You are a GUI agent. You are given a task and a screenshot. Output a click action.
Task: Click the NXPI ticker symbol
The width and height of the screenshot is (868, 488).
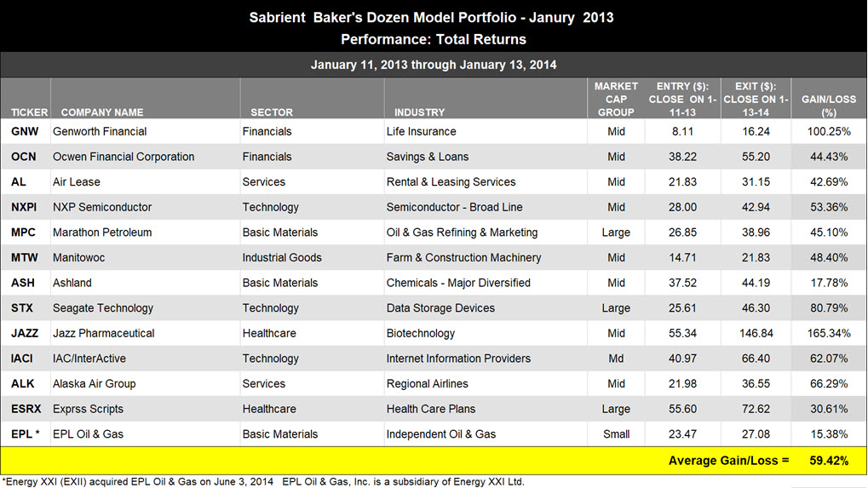pos(24,208)
